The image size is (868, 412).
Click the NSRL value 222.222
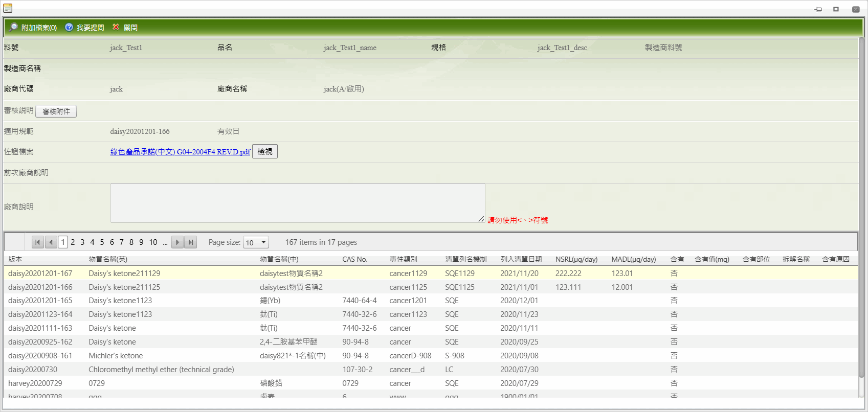tap(568, 273)
